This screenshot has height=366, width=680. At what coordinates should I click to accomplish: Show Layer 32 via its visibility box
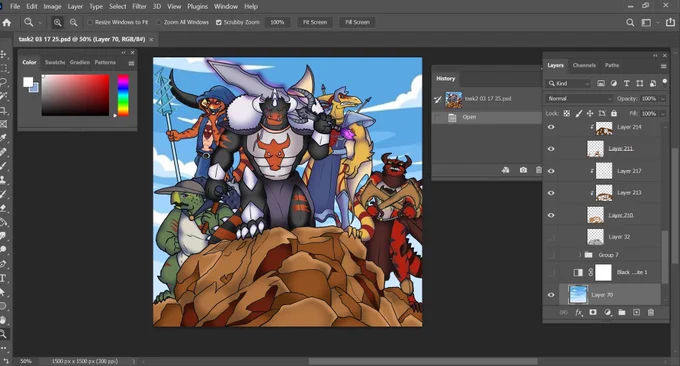pos(551,237)
